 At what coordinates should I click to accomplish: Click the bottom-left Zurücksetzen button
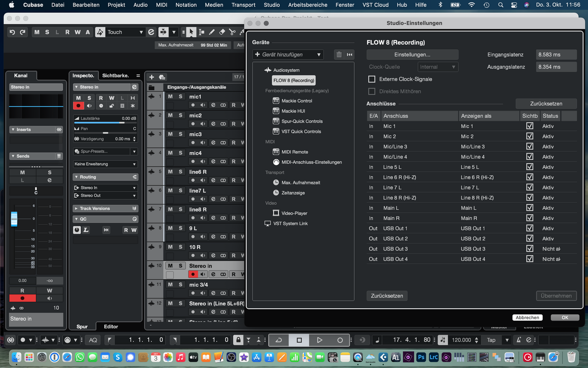point(387,296)
